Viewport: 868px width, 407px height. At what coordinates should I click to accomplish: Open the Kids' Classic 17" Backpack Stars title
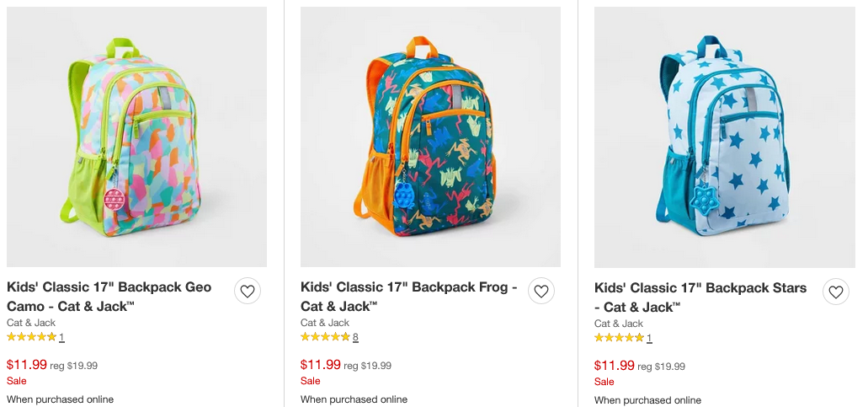(700, 297)
